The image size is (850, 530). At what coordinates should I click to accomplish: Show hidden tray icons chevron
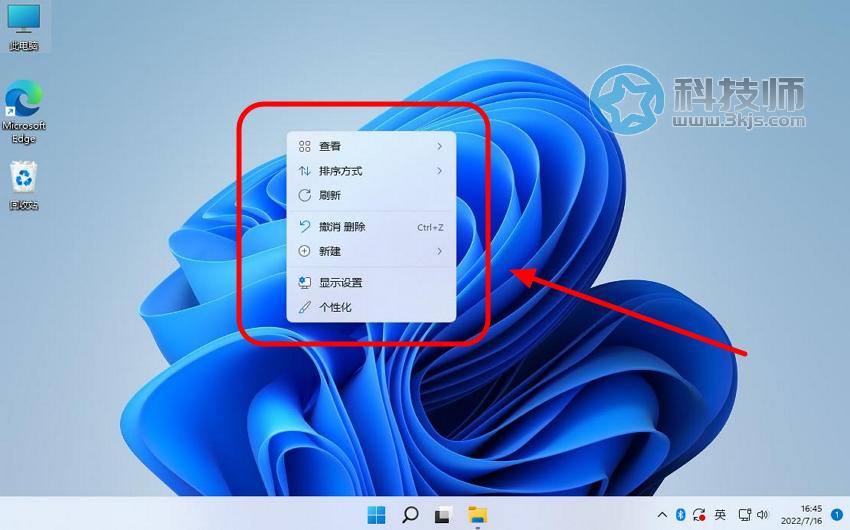[x=662, y=515]
